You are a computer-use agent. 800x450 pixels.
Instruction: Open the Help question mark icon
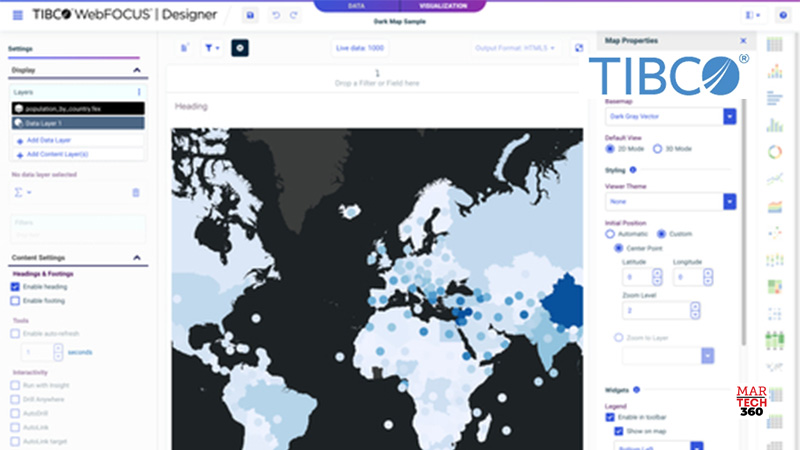783,15
